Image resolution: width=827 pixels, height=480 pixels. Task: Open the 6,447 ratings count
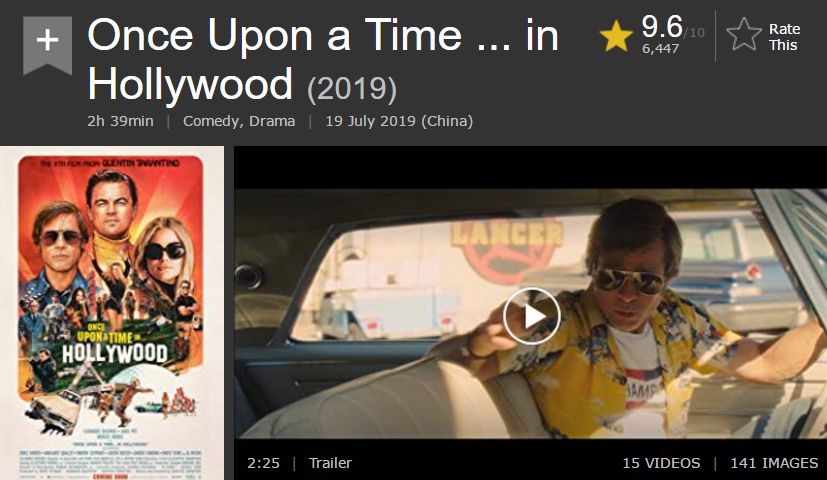(660, 49)
